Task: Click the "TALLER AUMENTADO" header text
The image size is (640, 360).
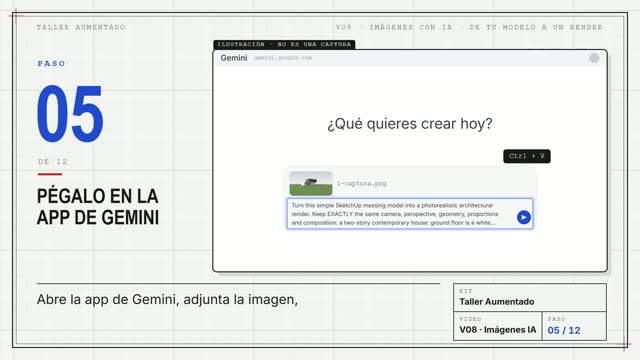Action: [x=81, y=27]
